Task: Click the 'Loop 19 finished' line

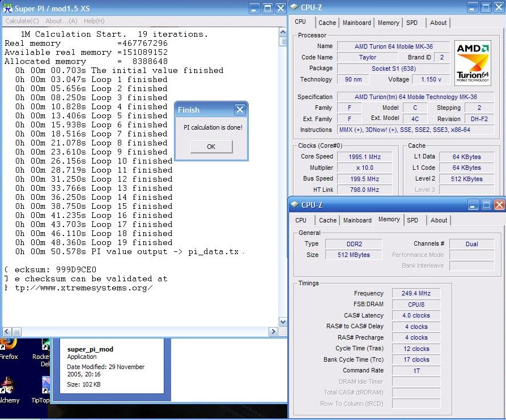Action: tap(94, 242)
